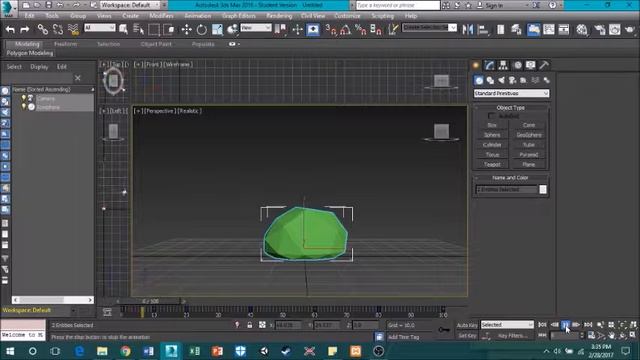Select the Select and Uniform Scale tool
The image size is (640, 360).
(217, 29)
